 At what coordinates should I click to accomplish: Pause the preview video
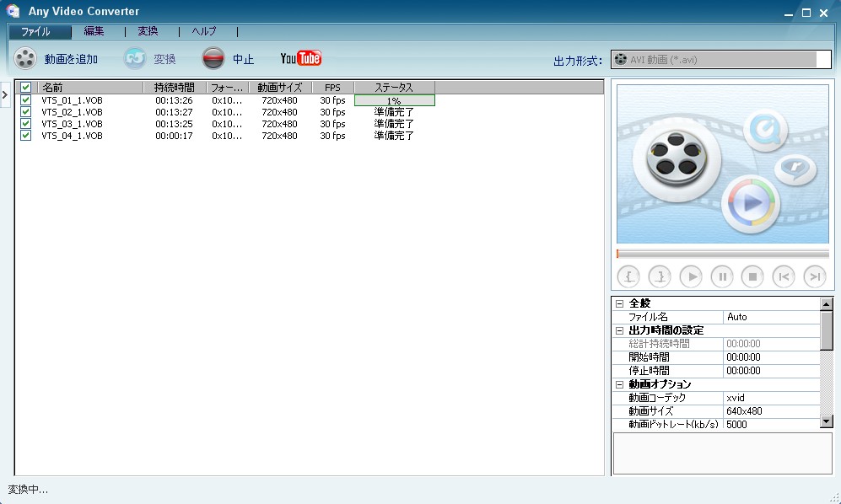(x=722, y=276)
